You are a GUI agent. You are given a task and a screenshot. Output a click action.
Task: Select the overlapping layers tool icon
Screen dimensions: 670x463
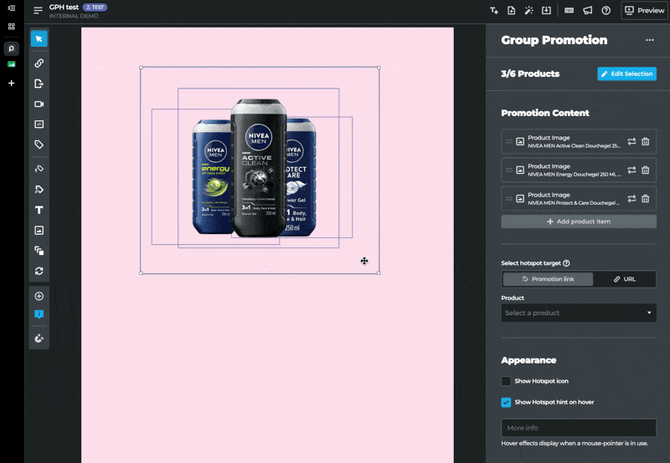click(x=39, y=251)
